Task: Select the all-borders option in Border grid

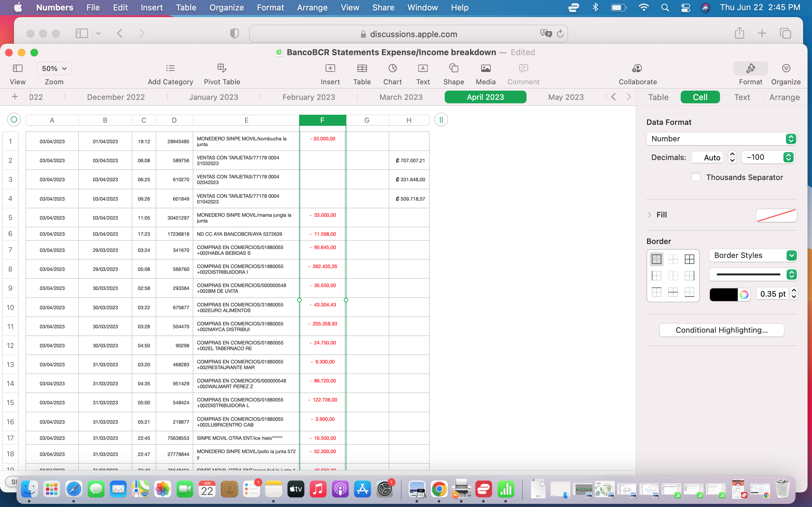Action: (689, 259)
